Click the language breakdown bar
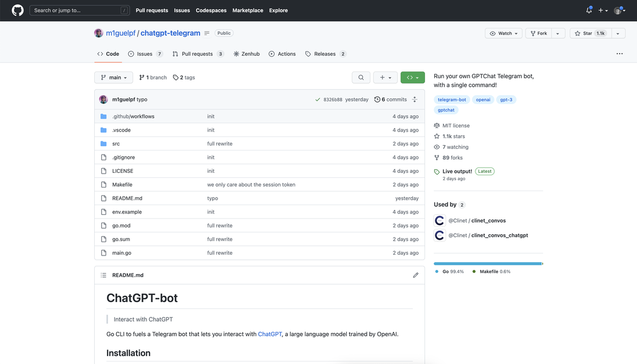The height and width of the screenshot is (364, 637). click(x=488, y=264)
